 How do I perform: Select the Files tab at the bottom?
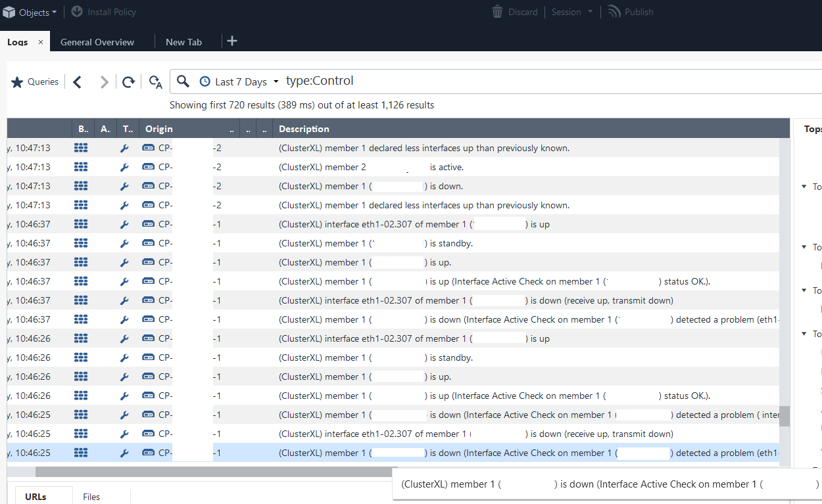pos(91,496)
